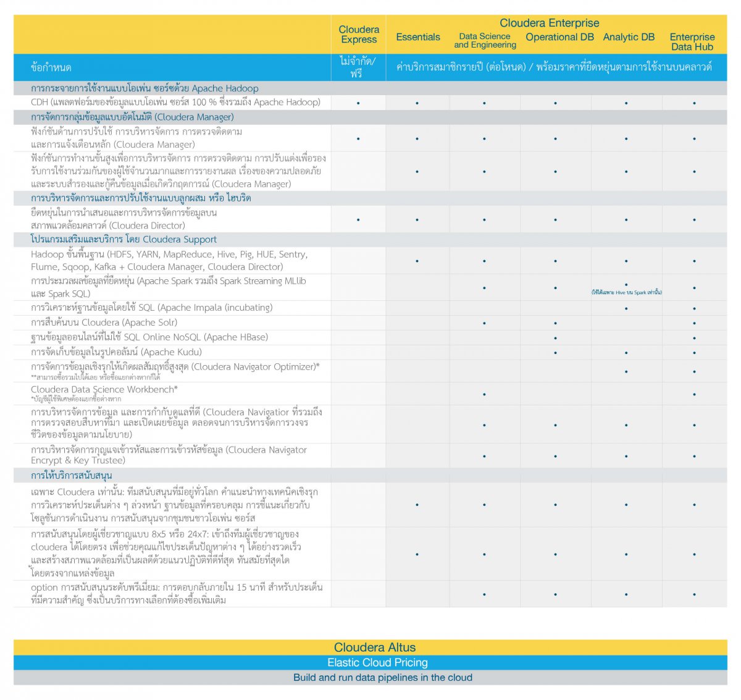Image resolution: width=741 pixels, height=700 pixels.
Task: Click the Cloudera Director row dot under Cloudera Express
Action: 358,219
